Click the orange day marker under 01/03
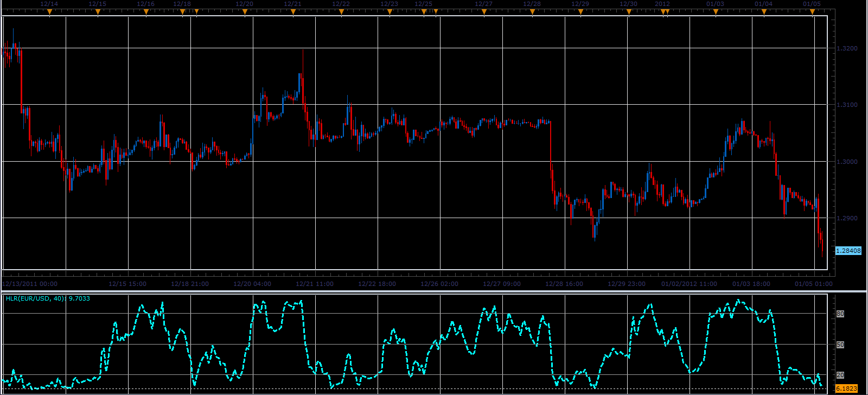Image resolution: width=868 pixels, height=395 pixels. (x=716, y=11)
